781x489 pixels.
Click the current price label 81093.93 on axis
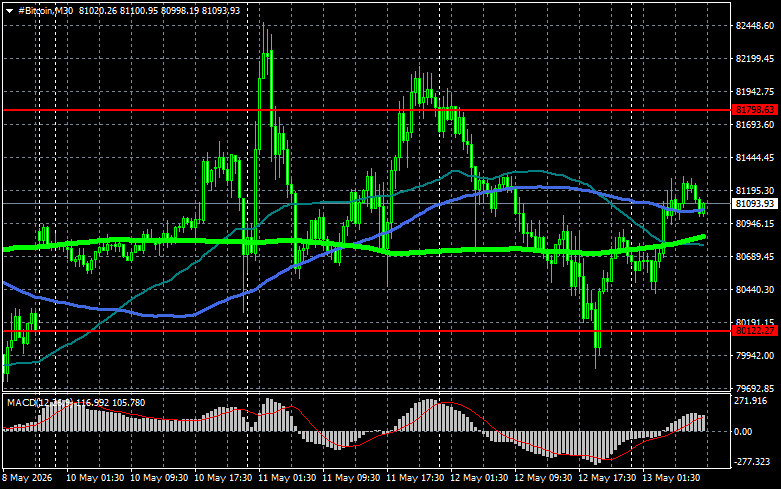click(755, 204)
